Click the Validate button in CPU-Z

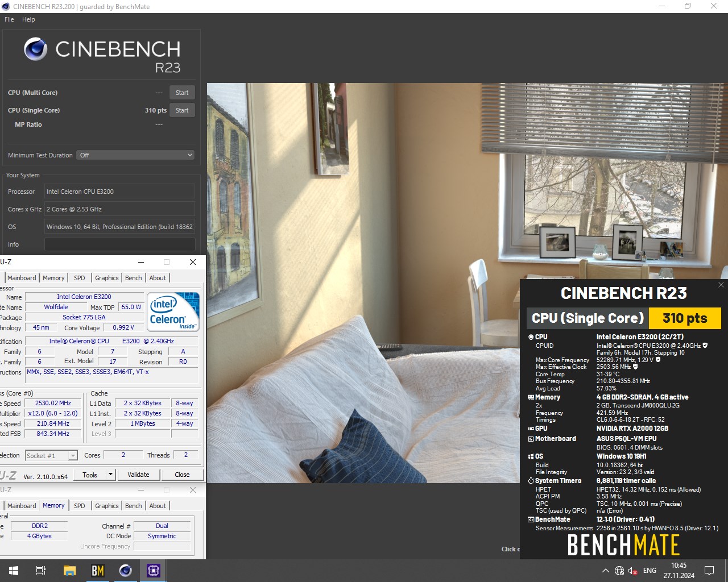point(138,475)
